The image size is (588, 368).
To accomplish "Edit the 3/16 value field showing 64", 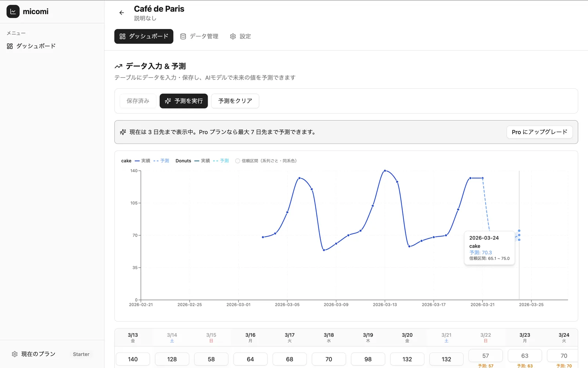I will click(250, 359).
